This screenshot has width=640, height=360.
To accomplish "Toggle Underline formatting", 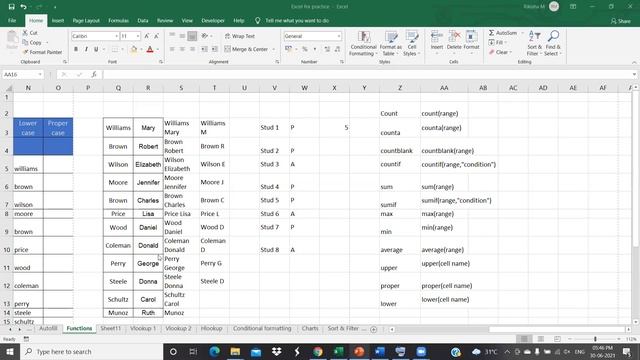I will coord(96,49).
